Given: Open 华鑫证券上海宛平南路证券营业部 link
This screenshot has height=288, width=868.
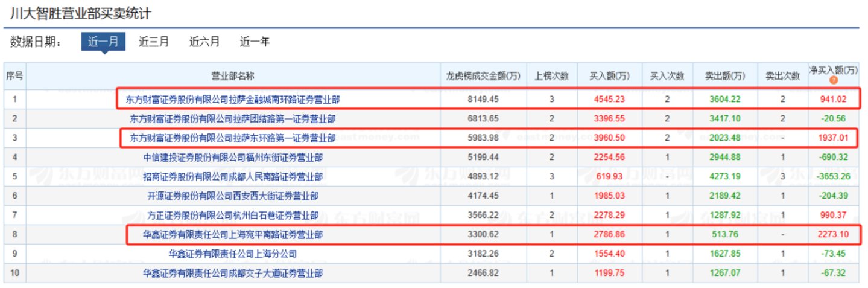Looking at the screenshot, I should (x=232, y=234).
